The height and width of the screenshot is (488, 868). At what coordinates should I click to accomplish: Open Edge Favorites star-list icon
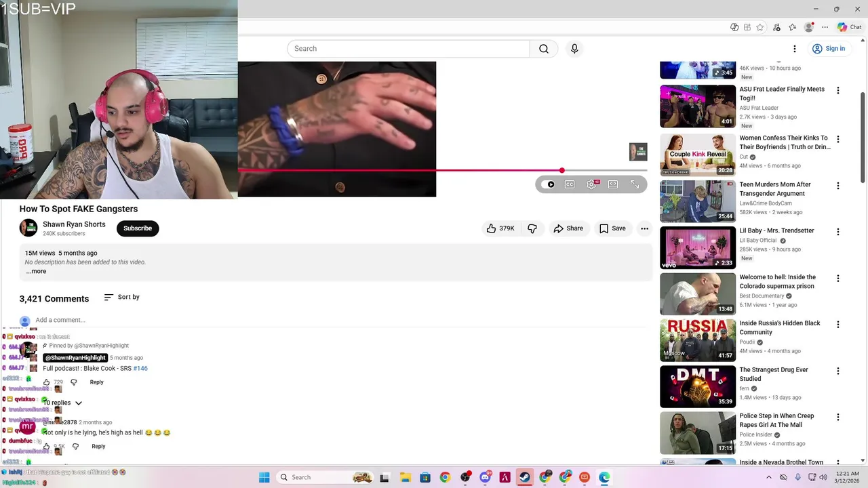(792, 27)
